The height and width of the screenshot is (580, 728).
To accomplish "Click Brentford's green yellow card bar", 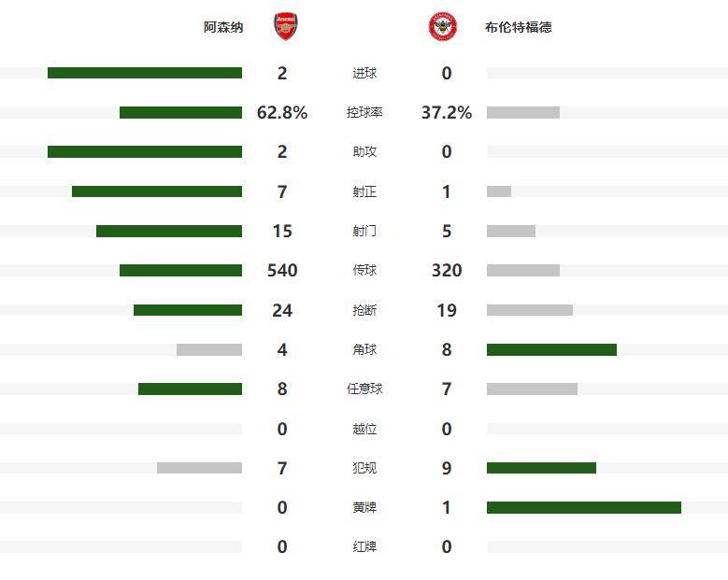I will tap(584, 507).
